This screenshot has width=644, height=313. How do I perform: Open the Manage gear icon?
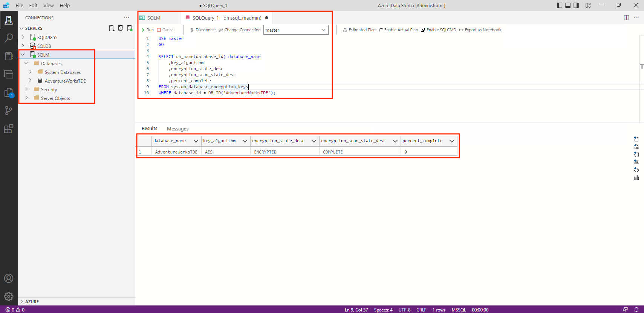pos(9,296)
